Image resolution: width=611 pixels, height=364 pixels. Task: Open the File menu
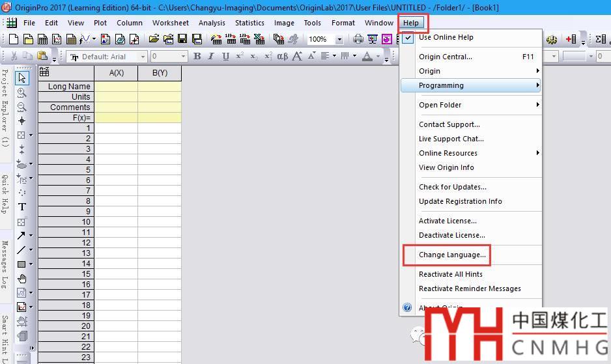click(29, 23)
